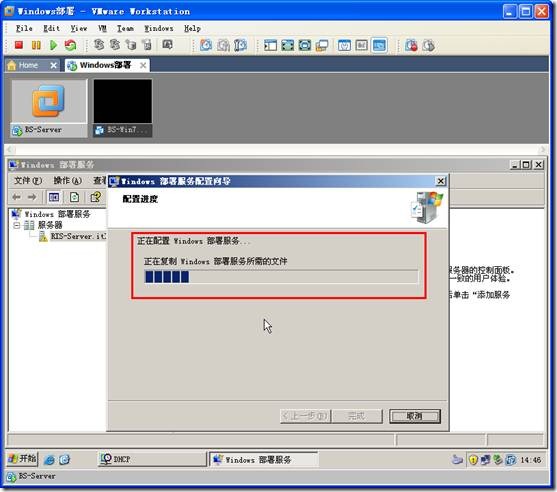Click the thumbnail bar horizontal scrollbar
This screenshot has height=492, width=557.
pyautogui.click(x=277, y=150)
